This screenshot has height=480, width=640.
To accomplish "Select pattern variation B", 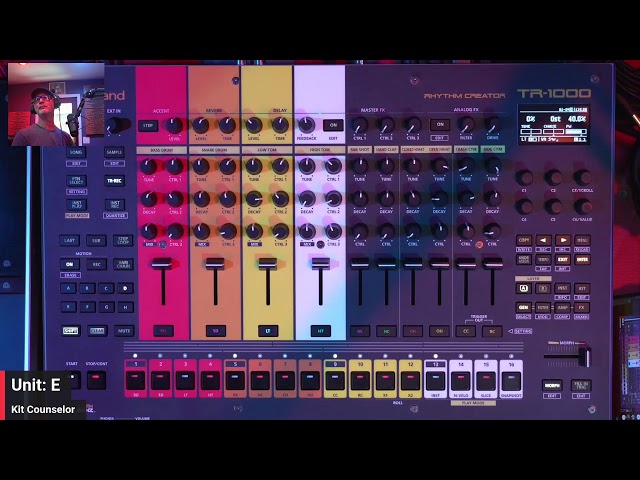I will click(x=87, y=288).
